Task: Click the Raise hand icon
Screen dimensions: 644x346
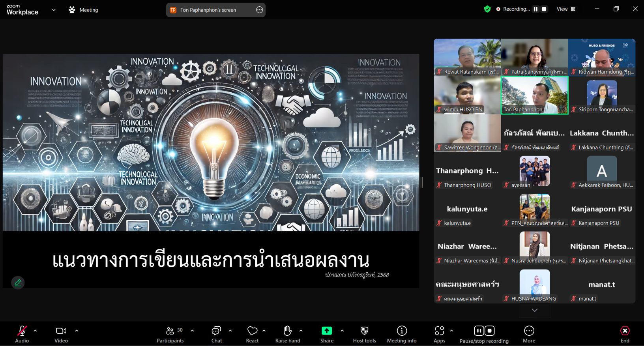Action: [288, 330]
